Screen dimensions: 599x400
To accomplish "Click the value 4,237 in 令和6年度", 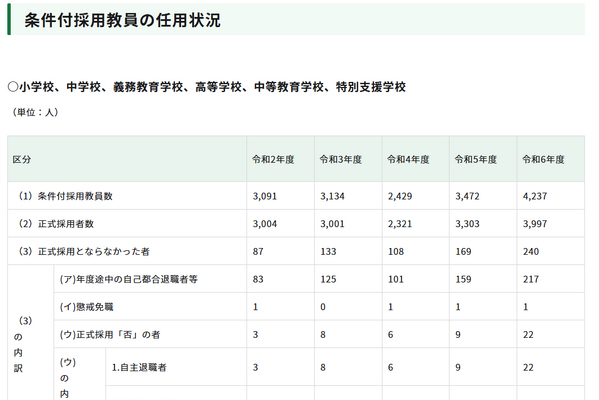I will pyautogui.click(x=535, y=196).
